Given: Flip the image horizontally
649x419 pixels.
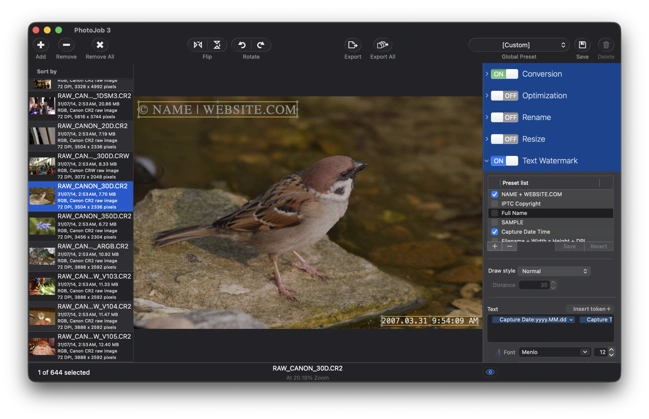Looking at the screenshot, I should coord(198,45).
